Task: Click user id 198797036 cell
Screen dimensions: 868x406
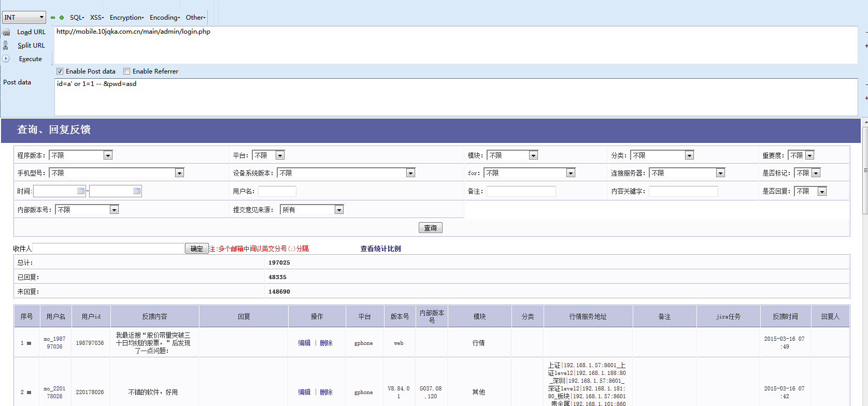Action: click(x=90, y=343)
